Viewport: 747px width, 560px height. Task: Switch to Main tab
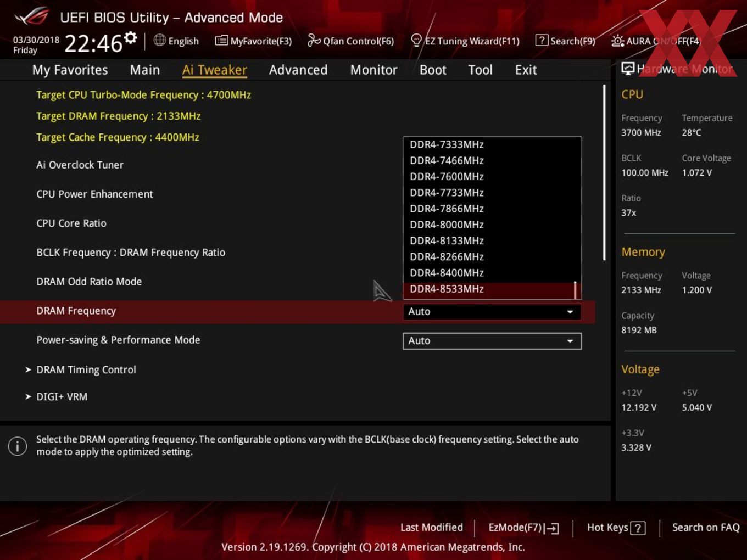(145, 70)
